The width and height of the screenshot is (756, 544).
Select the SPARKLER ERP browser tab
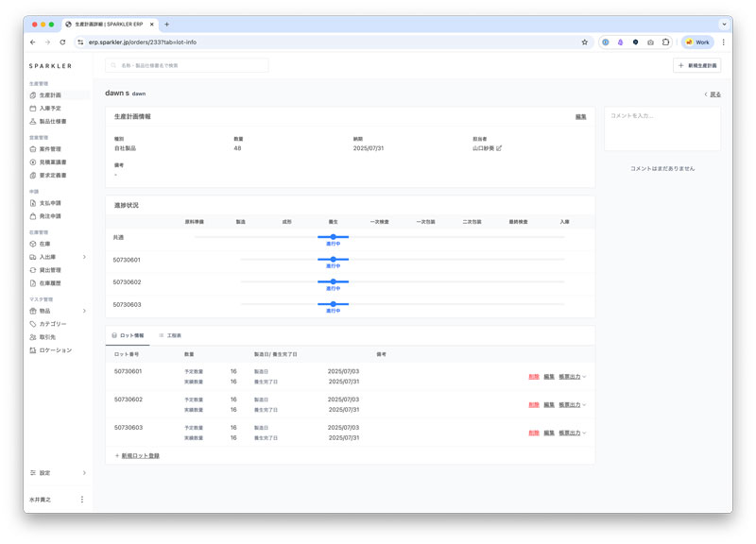point(110,25)
